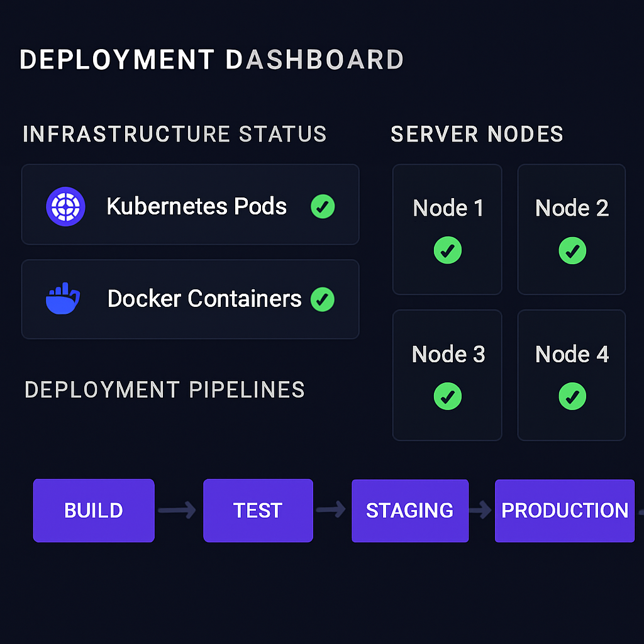Click the BUILD pipeline stage button
The image size is (644, 644).
94,511
